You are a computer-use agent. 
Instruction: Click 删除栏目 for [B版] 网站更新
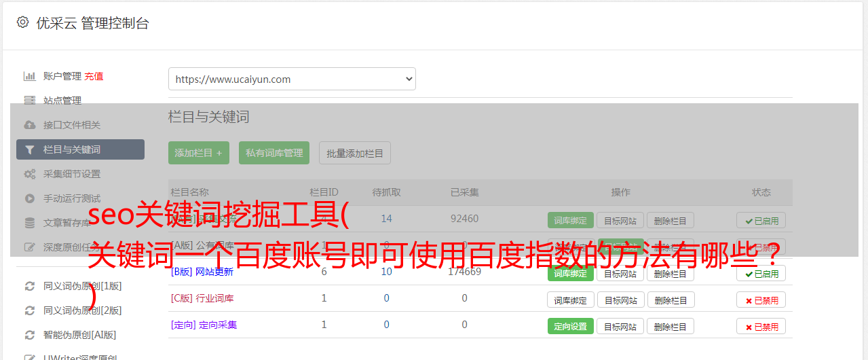click(670, 273)
